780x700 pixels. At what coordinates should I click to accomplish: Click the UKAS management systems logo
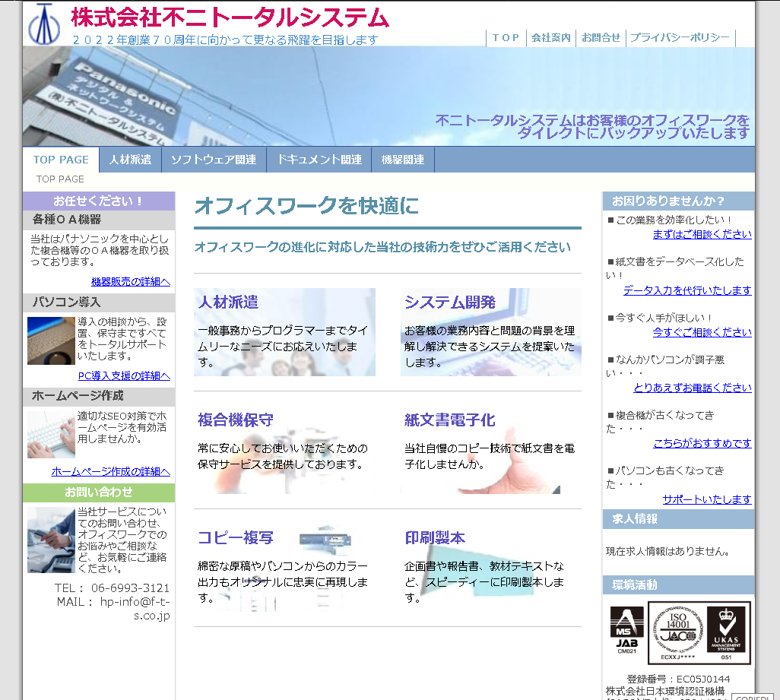click(728, 632)
